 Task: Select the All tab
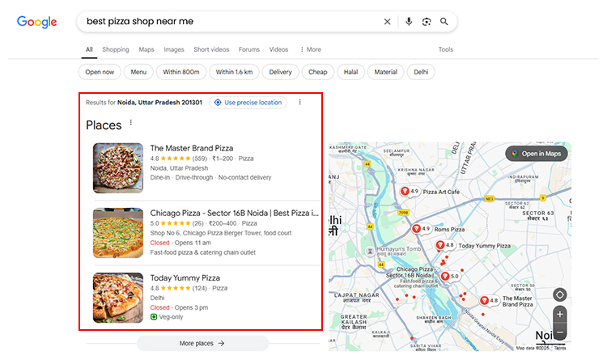click(89, 49)
